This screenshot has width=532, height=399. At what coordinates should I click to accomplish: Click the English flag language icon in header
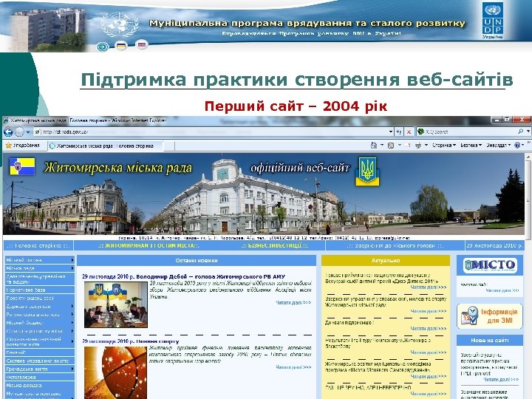click(141, 44)
